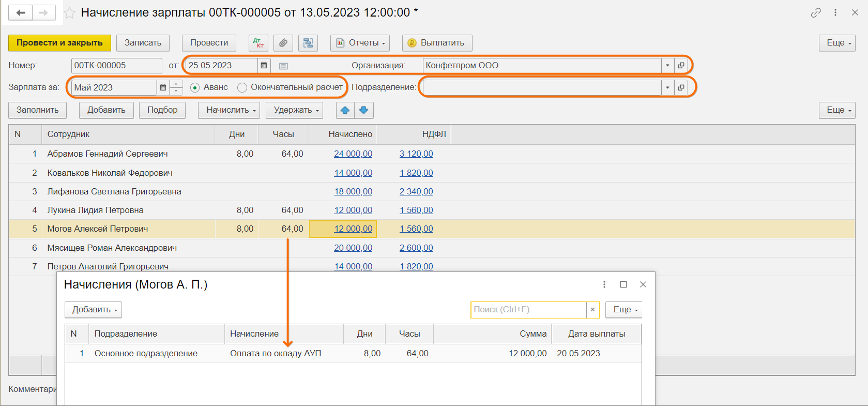Add document to favorites with star icon
Image resolution: width=868 pixels, height=409 pixels.
pyautogui.click(x=69, y=13)
